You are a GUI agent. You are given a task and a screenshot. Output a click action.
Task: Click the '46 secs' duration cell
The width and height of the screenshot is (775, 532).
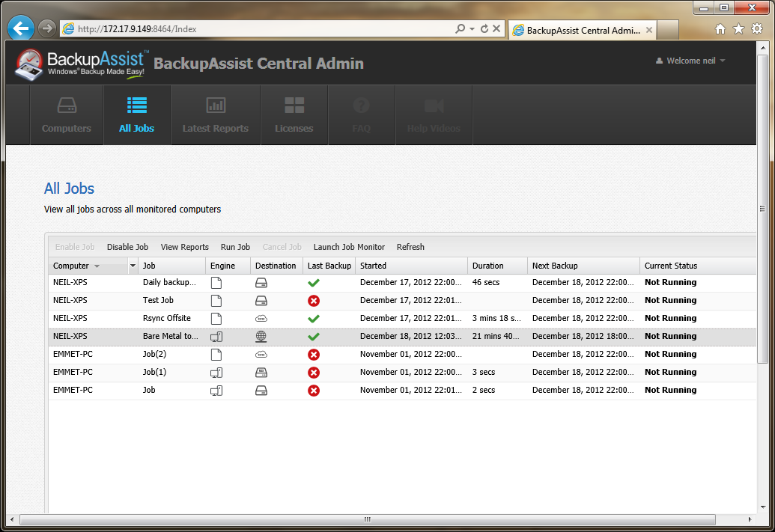pos(497,283)
